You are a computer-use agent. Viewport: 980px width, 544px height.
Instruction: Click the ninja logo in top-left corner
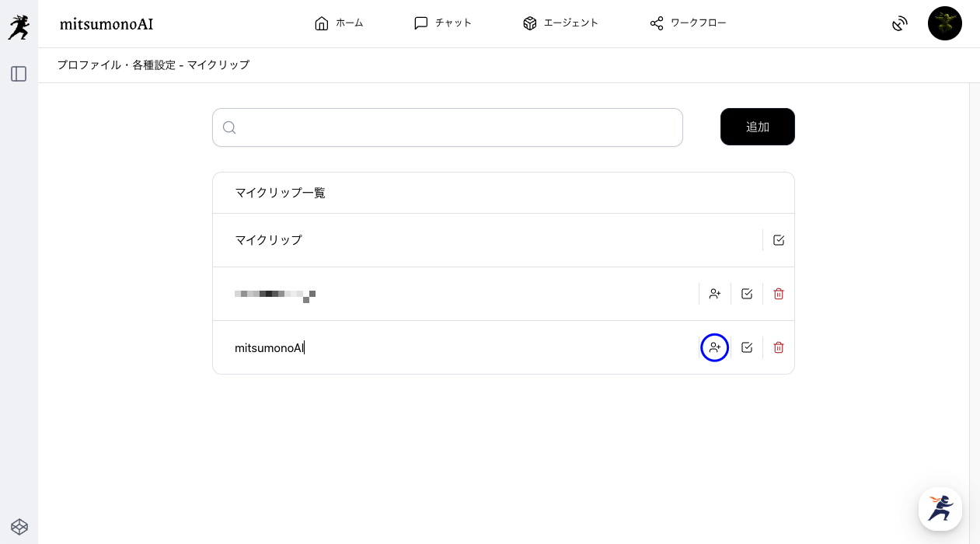19,27
